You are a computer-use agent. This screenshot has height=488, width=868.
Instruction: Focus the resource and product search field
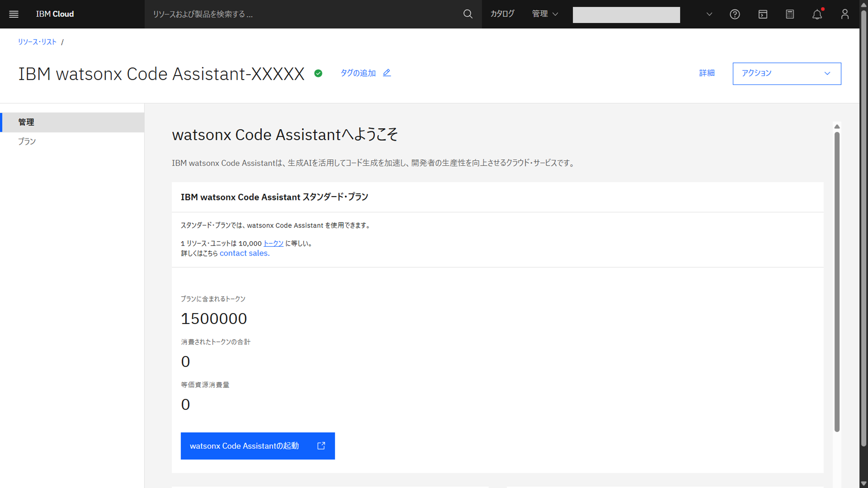pyautogui.click(x=304, y=14)
